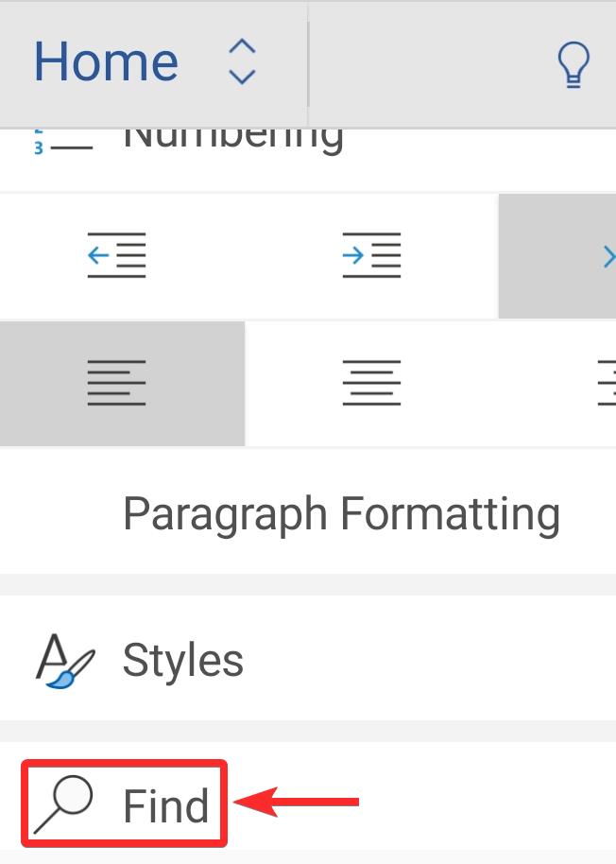Open the Tell Me lightbulb icon

coord(573,63)
